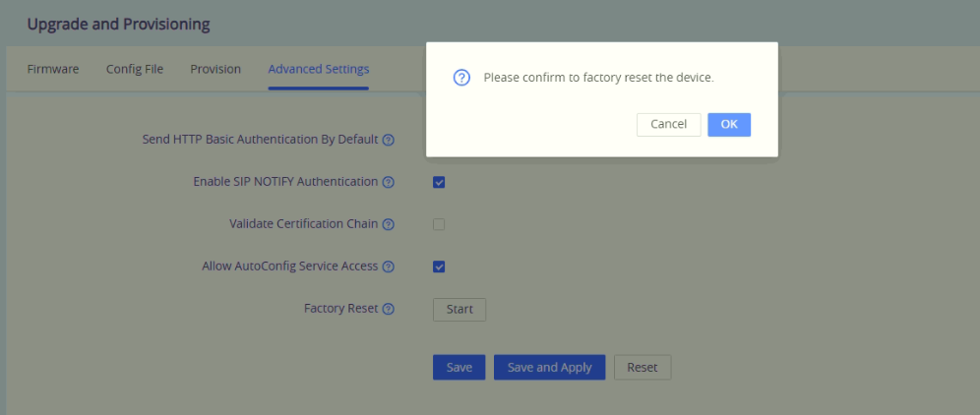
Task: Open the Config File tab
Action: point(135,69)
